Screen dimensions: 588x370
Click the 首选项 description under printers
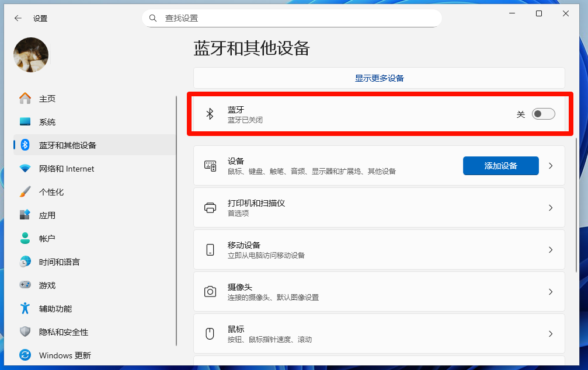pos(238,213)
